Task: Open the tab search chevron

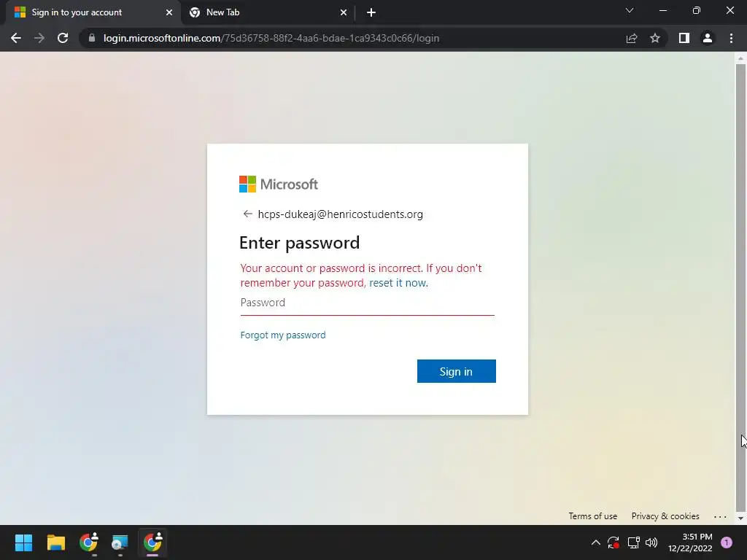Action: tap(630, 10)
